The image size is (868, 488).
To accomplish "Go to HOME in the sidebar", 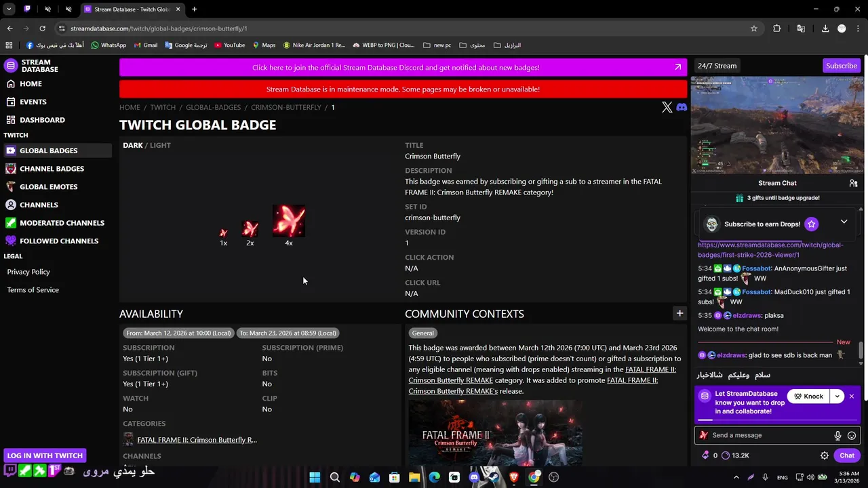I will click(x=31, y=83).
